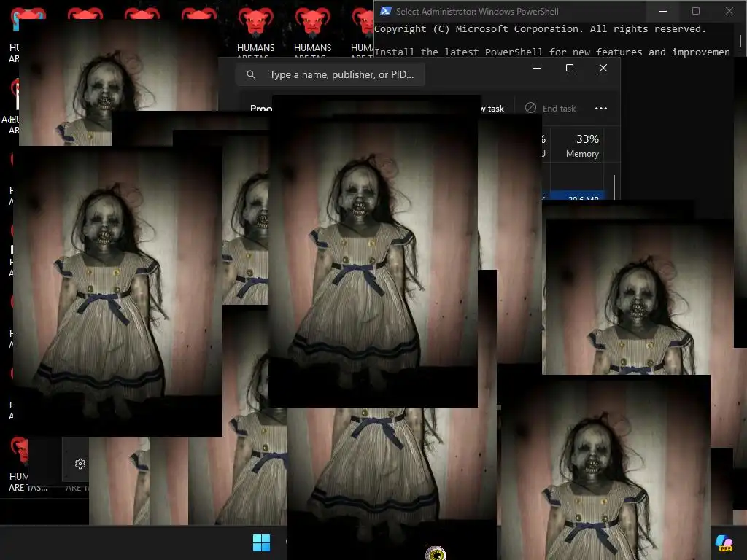Open the Task Manager settings gear
Image resolution: width=747 pixels, height=560 pixels.
[x=80, y=464]
